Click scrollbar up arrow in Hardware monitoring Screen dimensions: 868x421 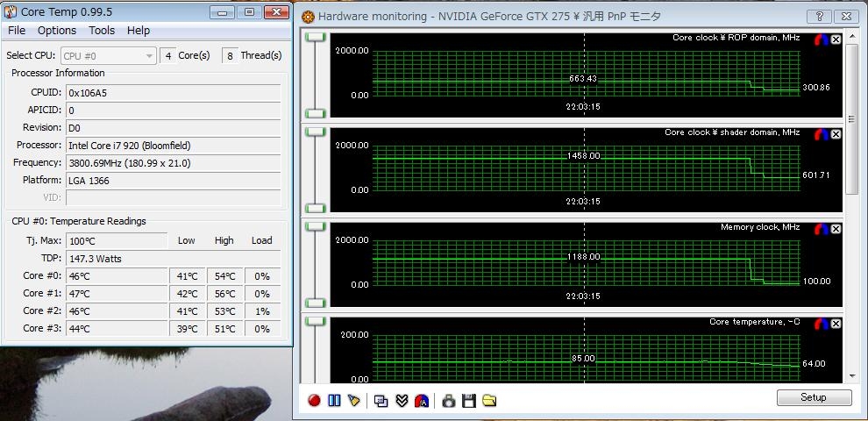[x=851, y=36]
